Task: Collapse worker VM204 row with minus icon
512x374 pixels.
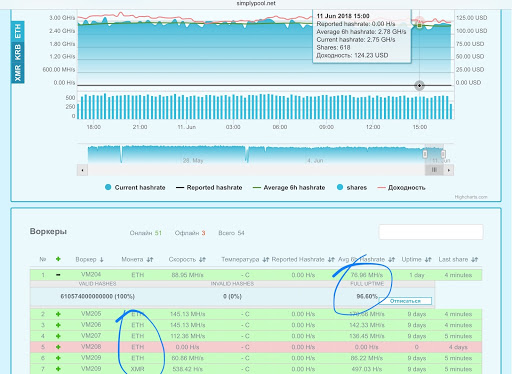Action: 58,275
